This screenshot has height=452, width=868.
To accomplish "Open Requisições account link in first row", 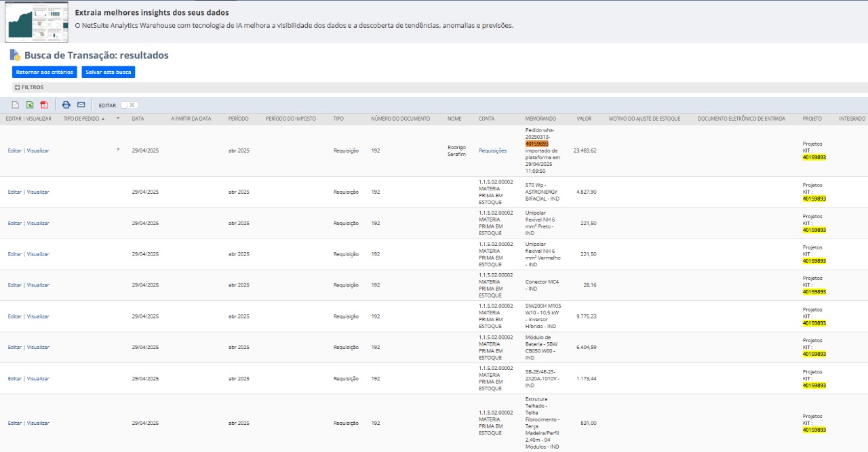I will (492, 150).
